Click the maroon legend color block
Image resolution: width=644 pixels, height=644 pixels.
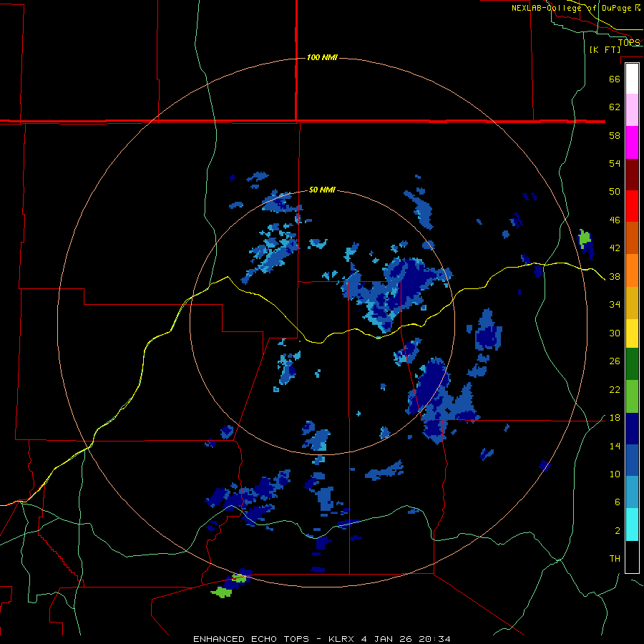click(632, 174)
